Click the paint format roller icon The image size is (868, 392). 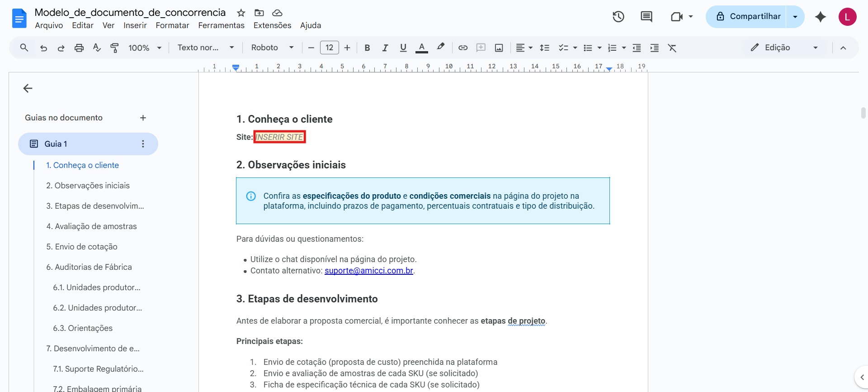[x=114, y=48]
